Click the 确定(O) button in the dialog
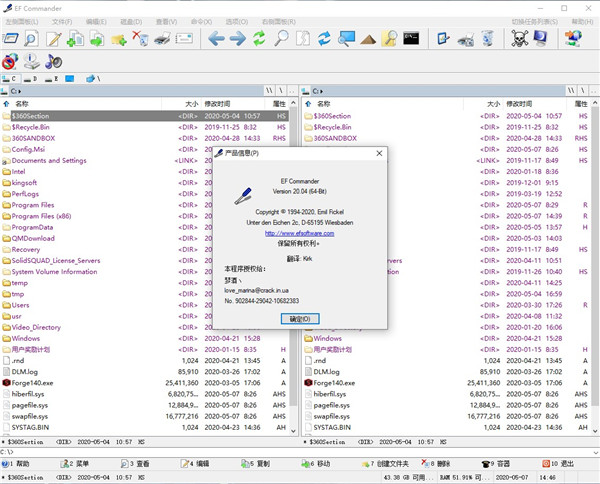 coord(300,318)
